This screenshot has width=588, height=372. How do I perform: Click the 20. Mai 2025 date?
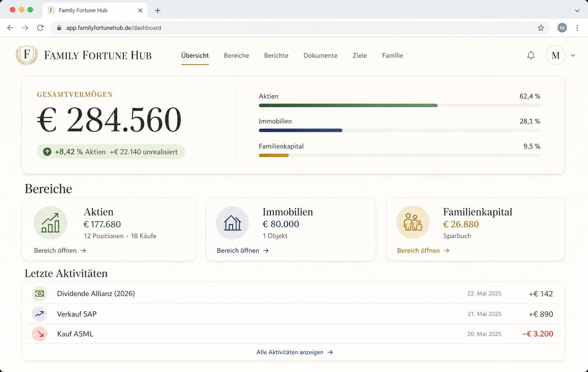[x=484, y=334]
